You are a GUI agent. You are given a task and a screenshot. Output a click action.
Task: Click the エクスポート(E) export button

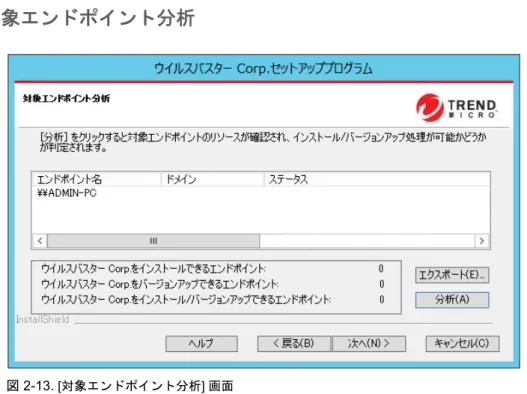452,275
